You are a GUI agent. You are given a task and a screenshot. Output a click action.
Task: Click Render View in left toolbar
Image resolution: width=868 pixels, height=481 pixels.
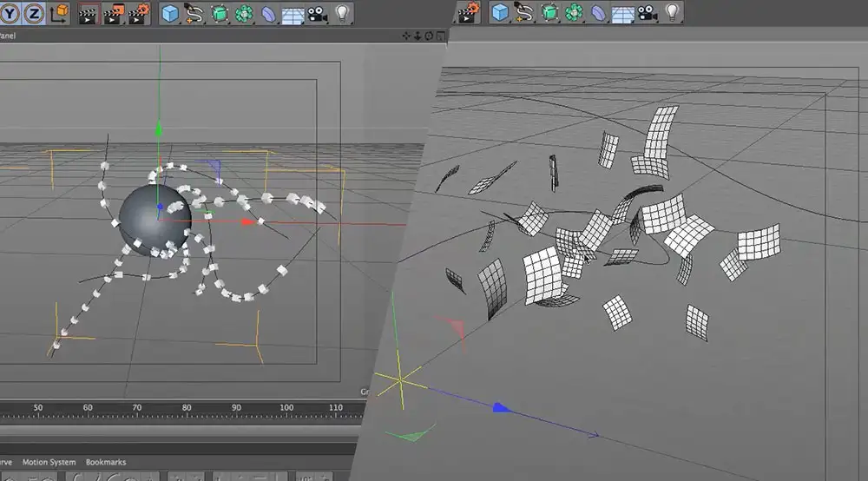88,15
